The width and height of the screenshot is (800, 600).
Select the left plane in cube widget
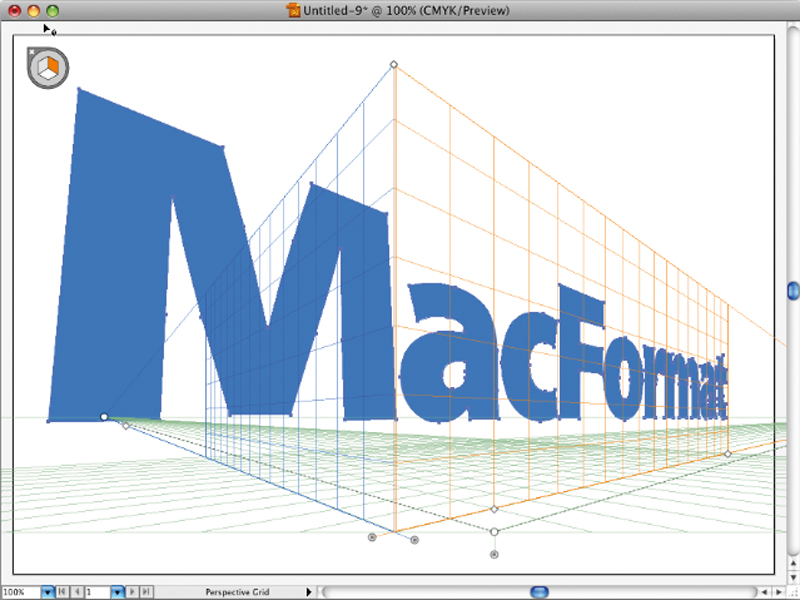(44, 66)
